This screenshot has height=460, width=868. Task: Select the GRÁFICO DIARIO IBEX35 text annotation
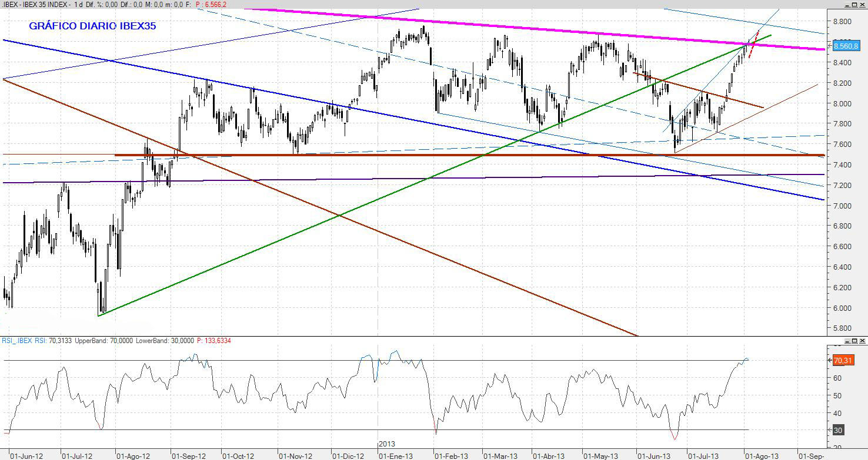point(92,26)
